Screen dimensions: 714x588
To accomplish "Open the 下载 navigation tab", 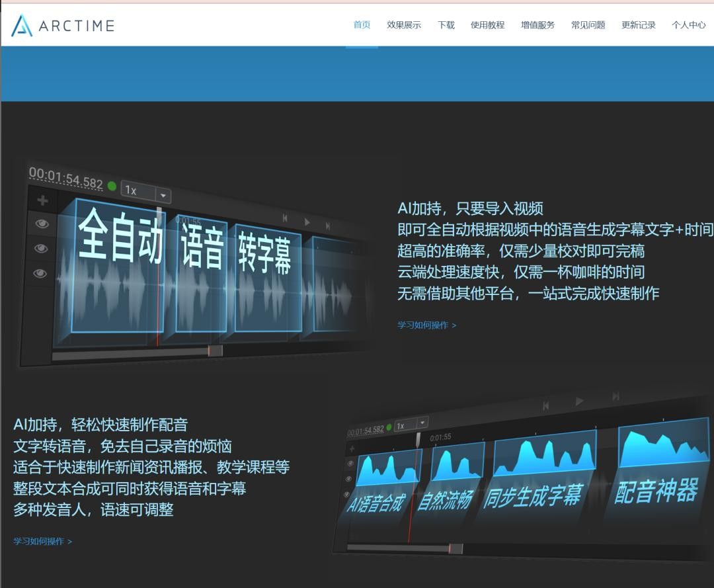I will 446,25.
